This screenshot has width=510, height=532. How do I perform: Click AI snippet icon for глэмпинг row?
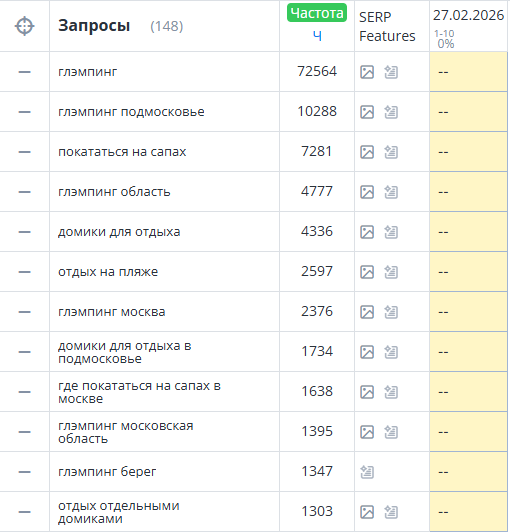click(x=391, y=72)
